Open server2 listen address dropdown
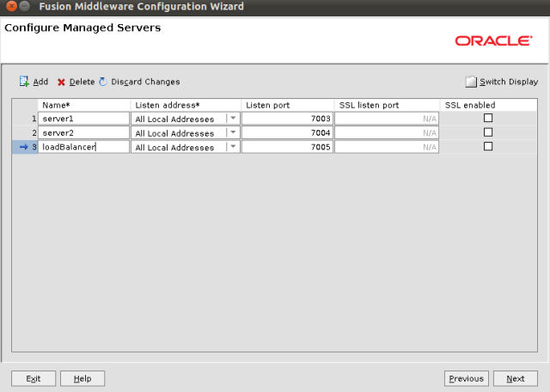 pyautogui.click(x=233, y=132)
